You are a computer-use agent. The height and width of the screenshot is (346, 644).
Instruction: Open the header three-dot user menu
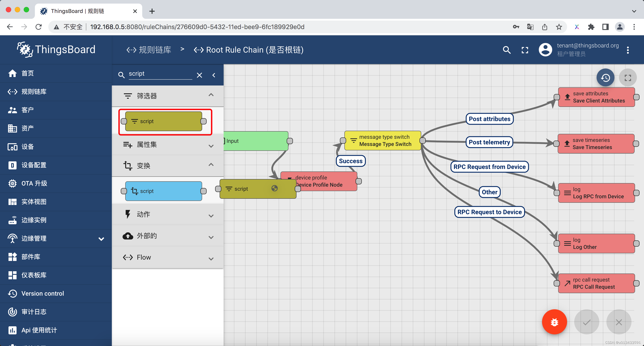point(628,50)
